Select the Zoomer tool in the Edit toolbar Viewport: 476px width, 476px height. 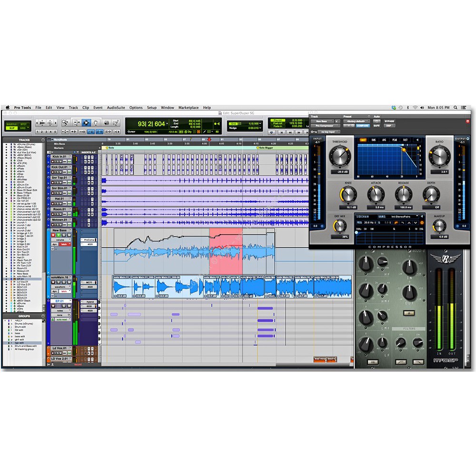(x=65, y=122)
